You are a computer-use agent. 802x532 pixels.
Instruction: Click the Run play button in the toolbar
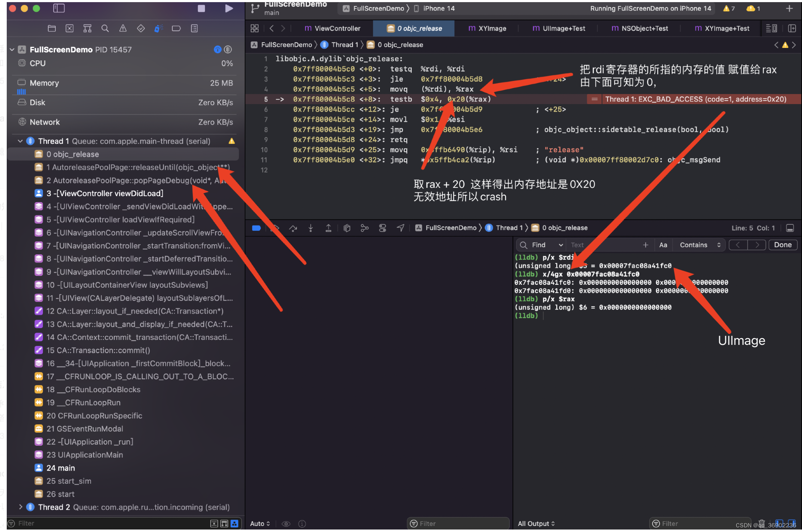pyautogui.click(x=229, y=9)
